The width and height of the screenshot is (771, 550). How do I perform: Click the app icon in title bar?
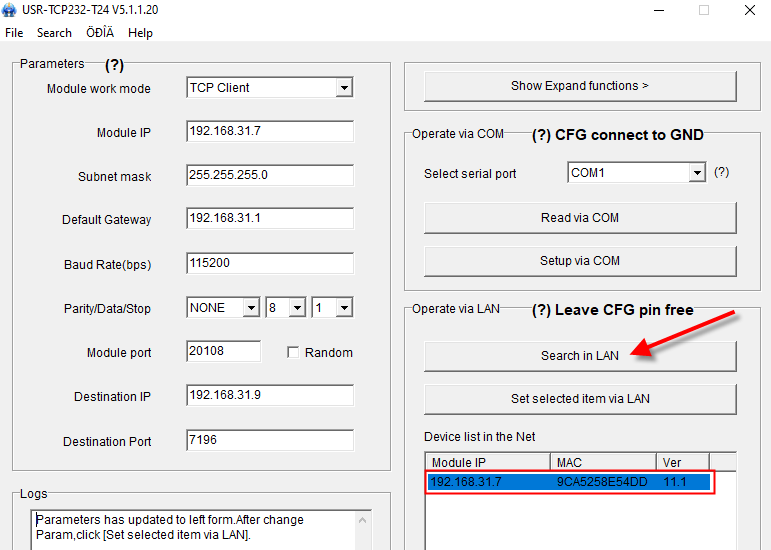pyautogui.click(x=11, y=10)
